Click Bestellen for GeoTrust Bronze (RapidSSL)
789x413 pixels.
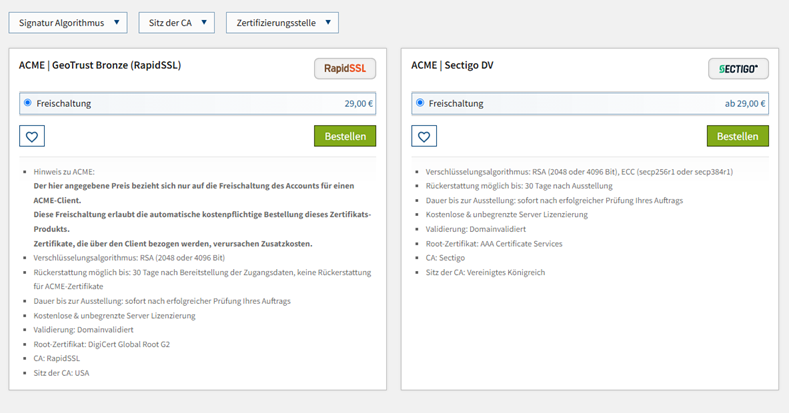(x=345, y=136)
